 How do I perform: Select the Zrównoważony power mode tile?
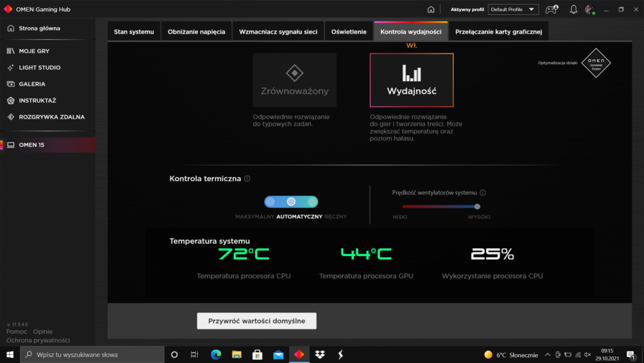point(294,80)
